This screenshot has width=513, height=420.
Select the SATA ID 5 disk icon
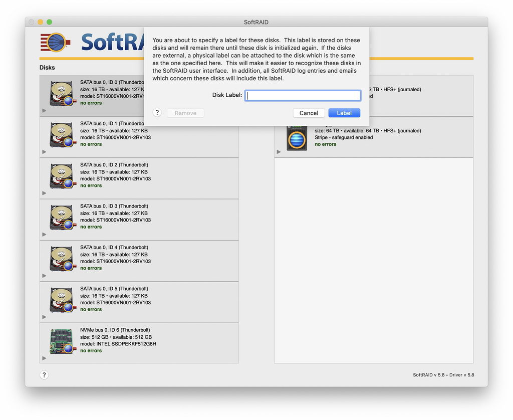[x=62, y=300]
